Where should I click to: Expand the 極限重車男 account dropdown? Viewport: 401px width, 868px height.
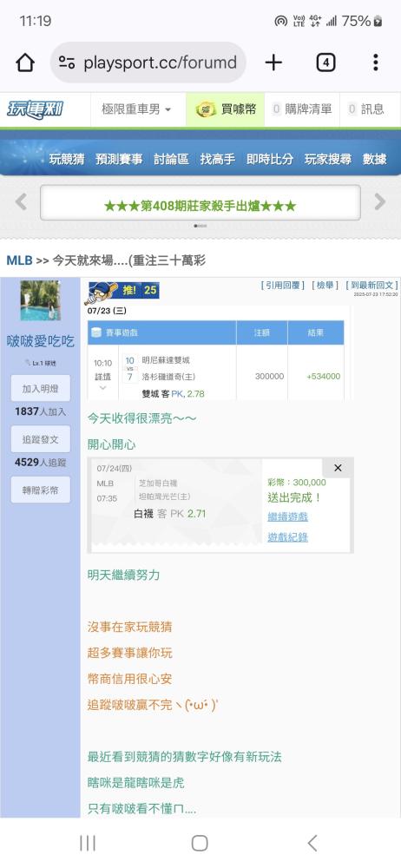pyautogui.click(x=136, y=109)
